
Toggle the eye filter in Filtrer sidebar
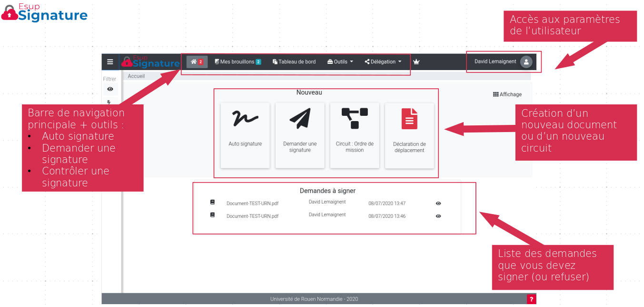pos(110,89)
